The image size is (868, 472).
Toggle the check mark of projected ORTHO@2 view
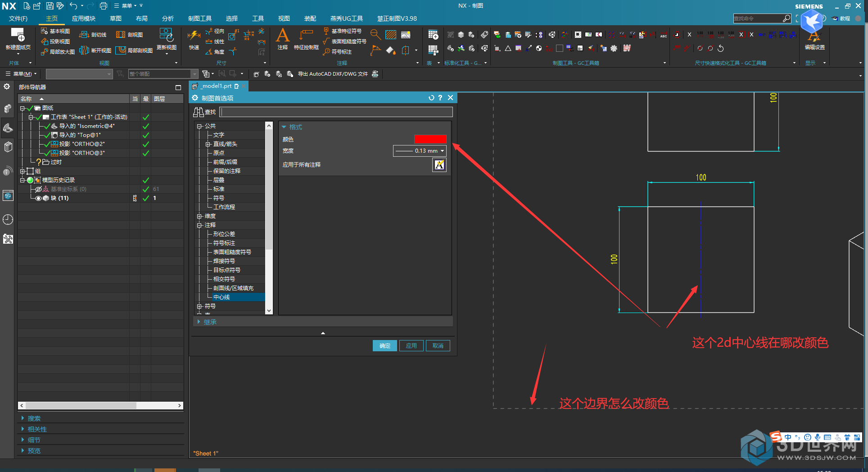coord(146,144)
